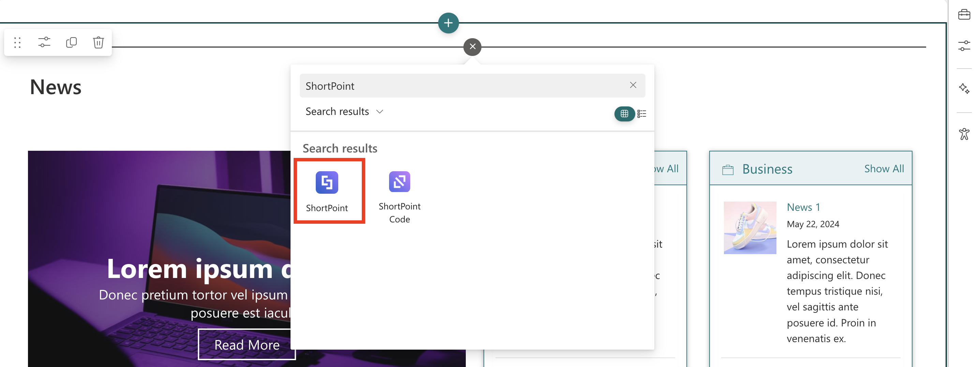Switch to list view in picker

point(641,114)
